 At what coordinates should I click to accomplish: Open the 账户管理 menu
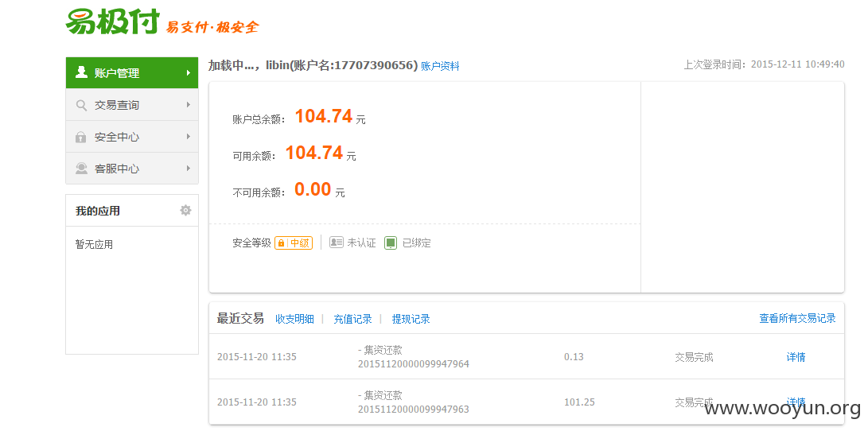[132, 72]
